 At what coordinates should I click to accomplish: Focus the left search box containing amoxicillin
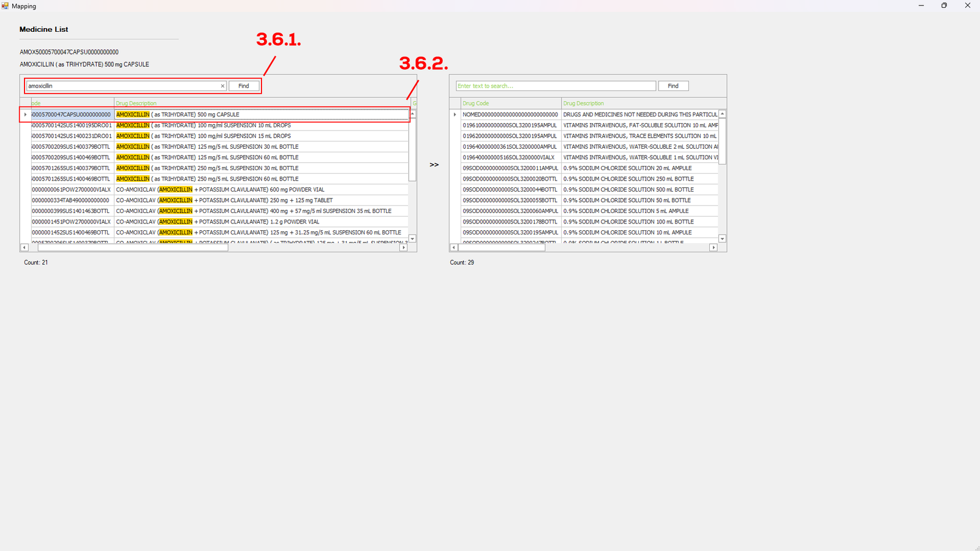123,86
